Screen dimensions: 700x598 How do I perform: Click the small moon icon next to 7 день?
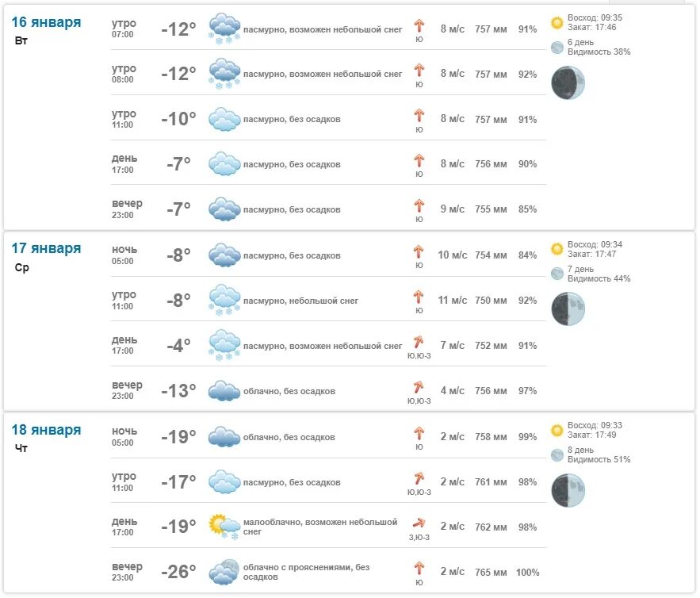coord(557,274)
